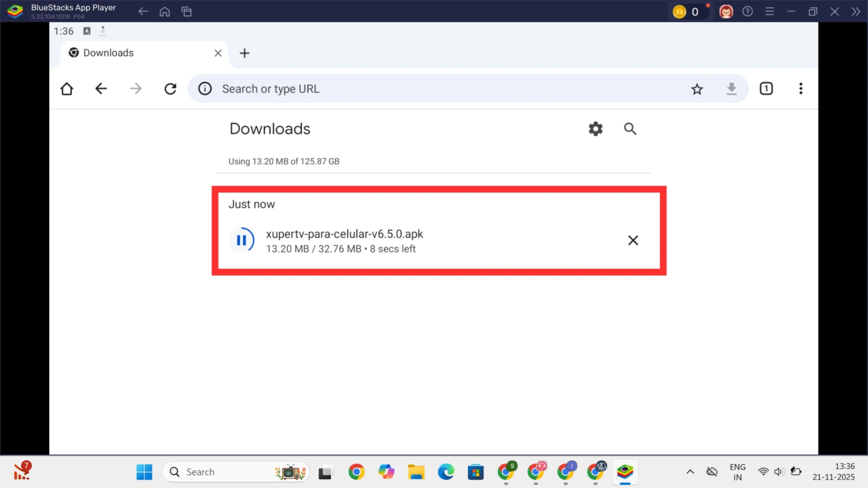
Task: Click the BlueStacks coin rewards counter
Action: [690, 11]
